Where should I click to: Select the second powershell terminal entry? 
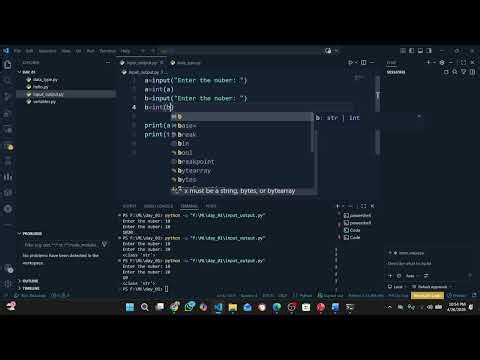tap(357, 223)
